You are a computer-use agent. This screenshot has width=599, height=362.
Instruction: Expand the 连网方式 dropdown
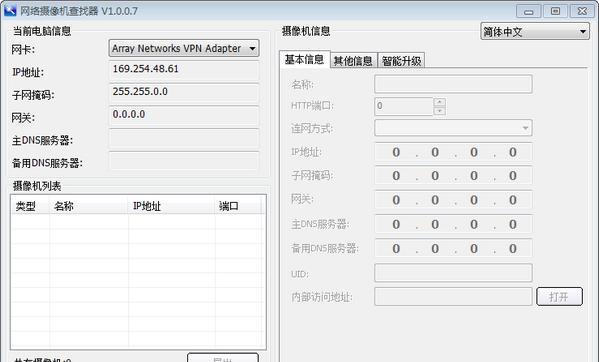coord(453,128)
